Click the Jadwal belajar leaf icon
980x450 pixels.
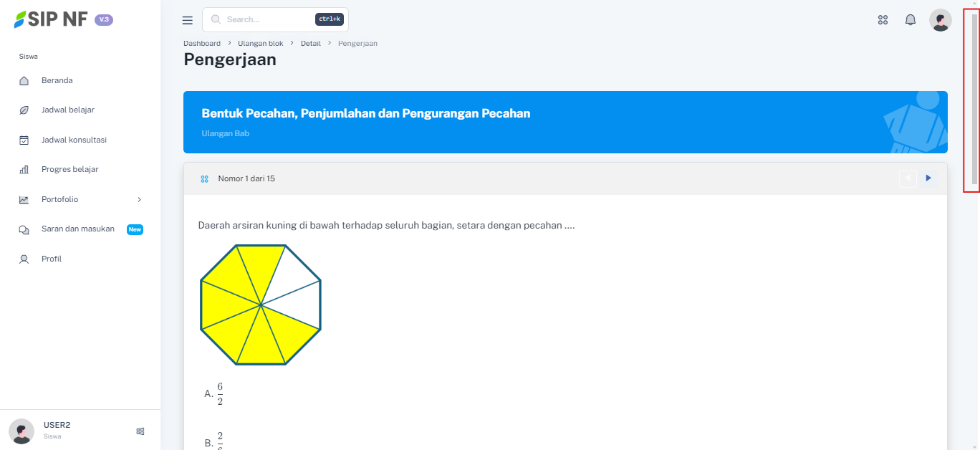[x=24, y=110]
